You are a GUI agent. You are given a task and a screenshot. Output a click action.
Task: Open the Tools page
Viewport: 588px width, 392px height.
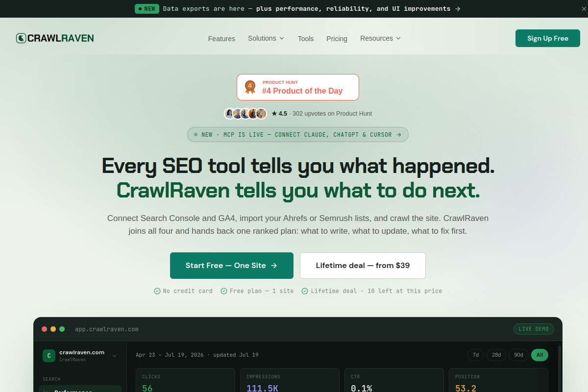(306, 39)
